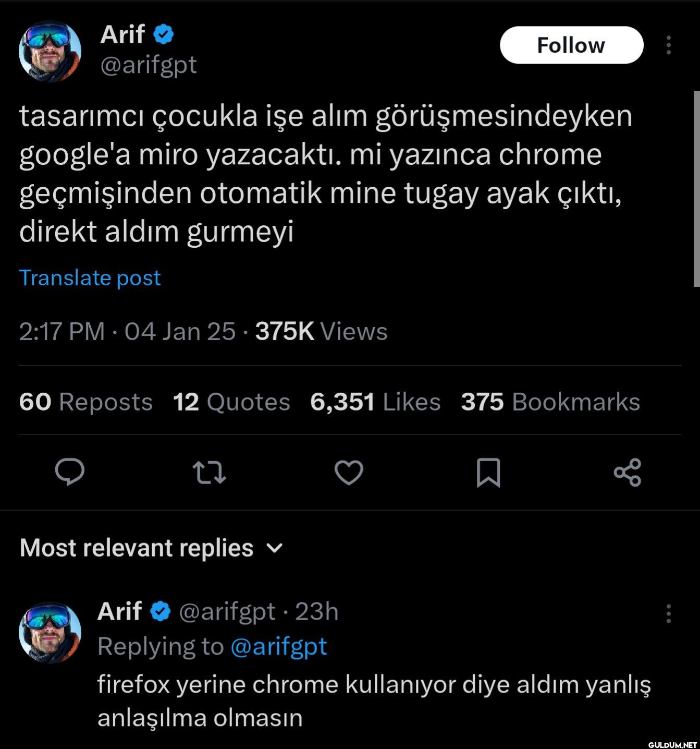The width and height of the screenshot is (700, 749).
Task: Open the Arif profile picture at top
Action: pos(50,52)
